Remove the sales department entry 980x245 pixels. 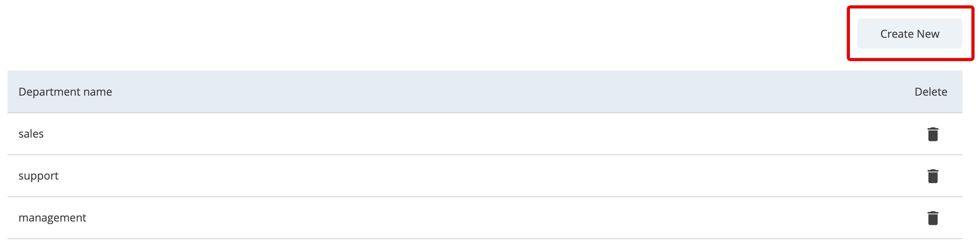(933, 134)
